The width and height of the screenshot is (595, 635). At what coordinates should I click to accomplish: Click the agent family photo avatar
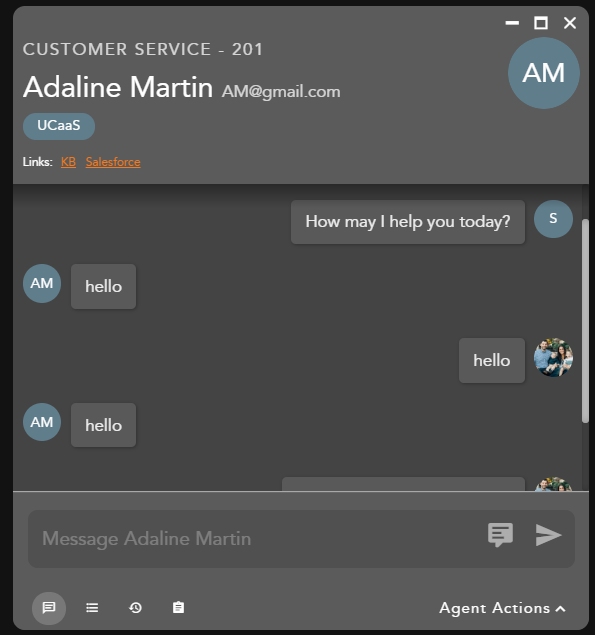click(x=553, y=358)
